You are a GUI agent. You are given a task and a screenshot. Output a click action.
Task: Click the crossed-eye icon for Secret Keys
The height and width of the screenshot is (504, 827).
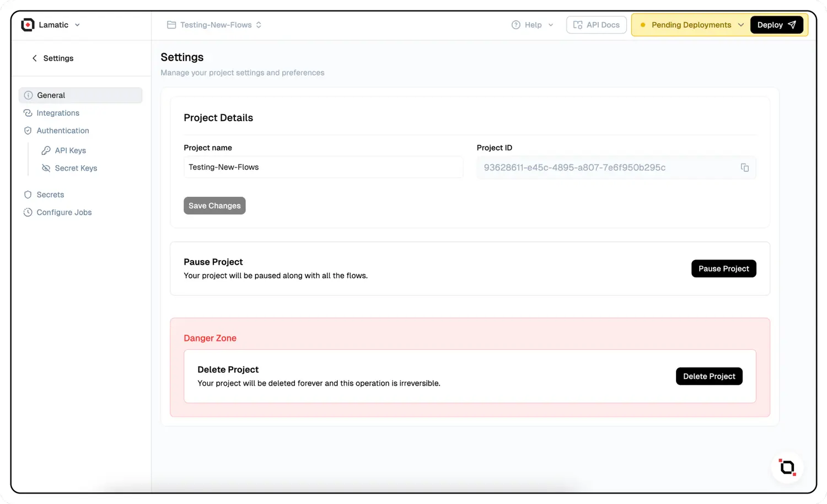(46, 168)
